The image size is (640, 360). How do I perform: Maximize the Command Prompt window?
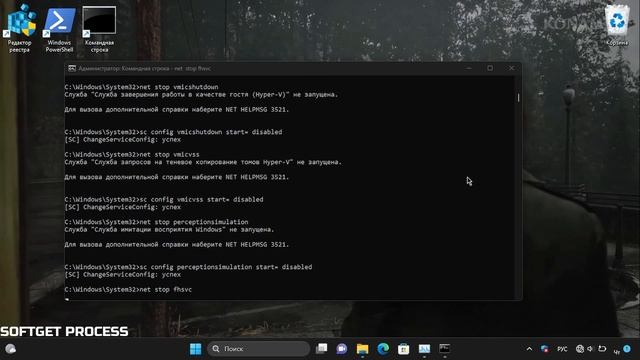(x=490, y=68)
